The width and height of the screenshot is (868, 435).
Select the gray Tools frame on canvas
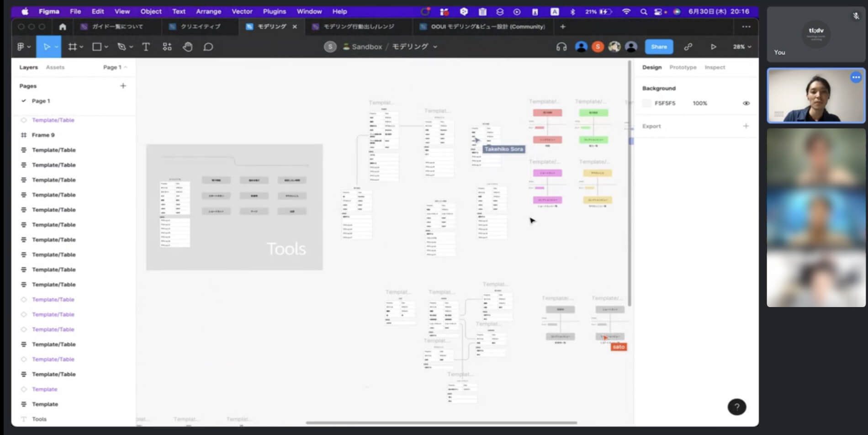click(x=234, y=207)
